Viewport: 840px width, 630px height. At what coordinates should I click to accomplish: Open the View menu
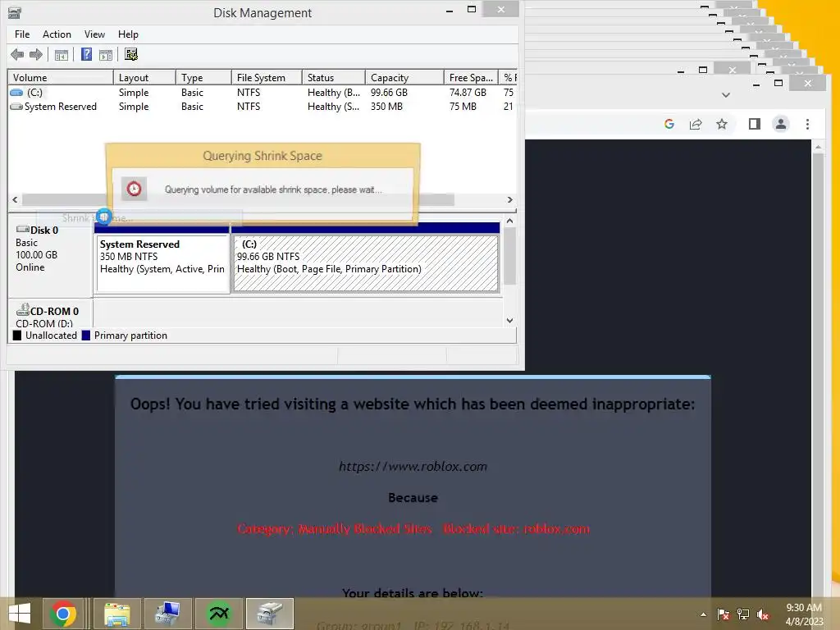[94, 34]
